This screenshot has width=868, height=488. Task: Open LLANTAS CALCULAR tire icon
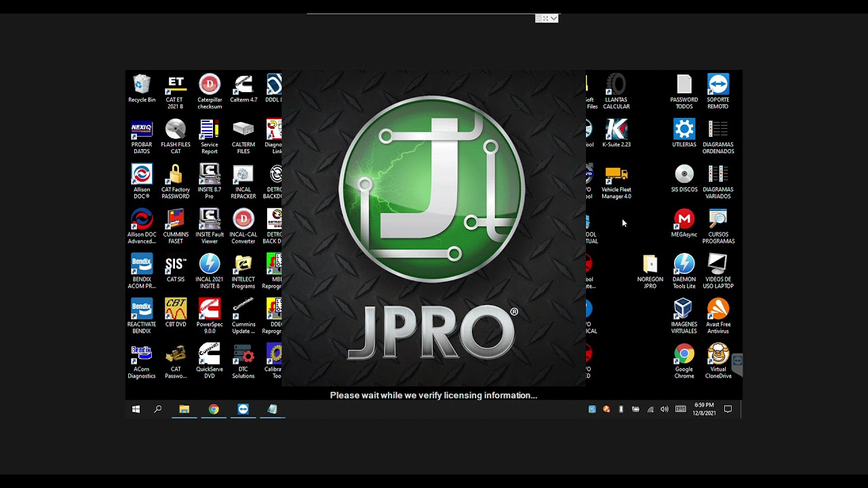[616, 92]
